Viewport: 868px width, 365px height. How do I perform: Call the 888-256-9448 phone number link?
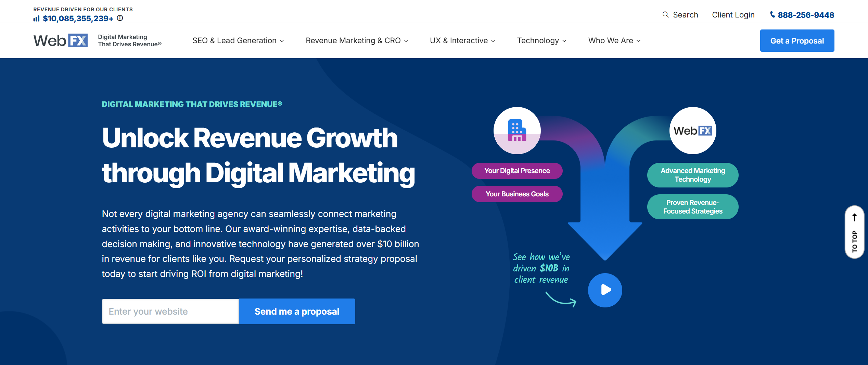806,15
